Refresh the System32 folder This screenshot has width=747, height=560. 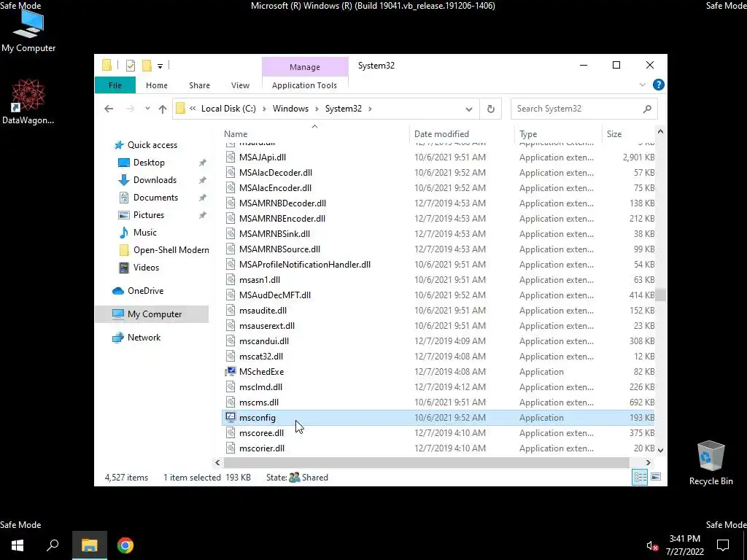pos(491,109)
